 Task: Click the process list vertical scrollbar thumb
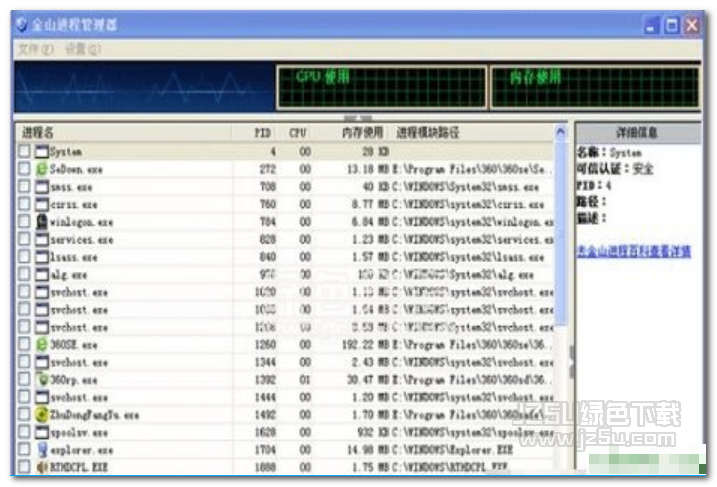[x=561, y=233]
